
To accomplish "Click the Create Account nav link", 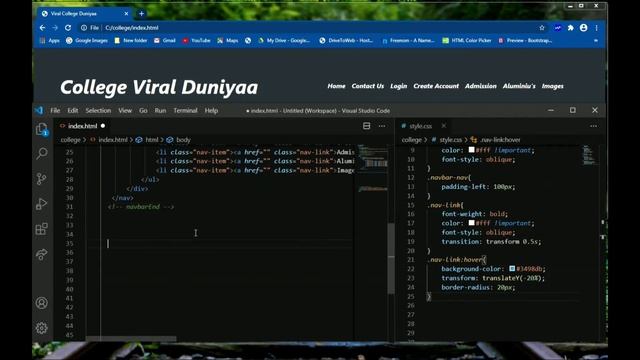I will pyautogui.click(x=436, y=86).
